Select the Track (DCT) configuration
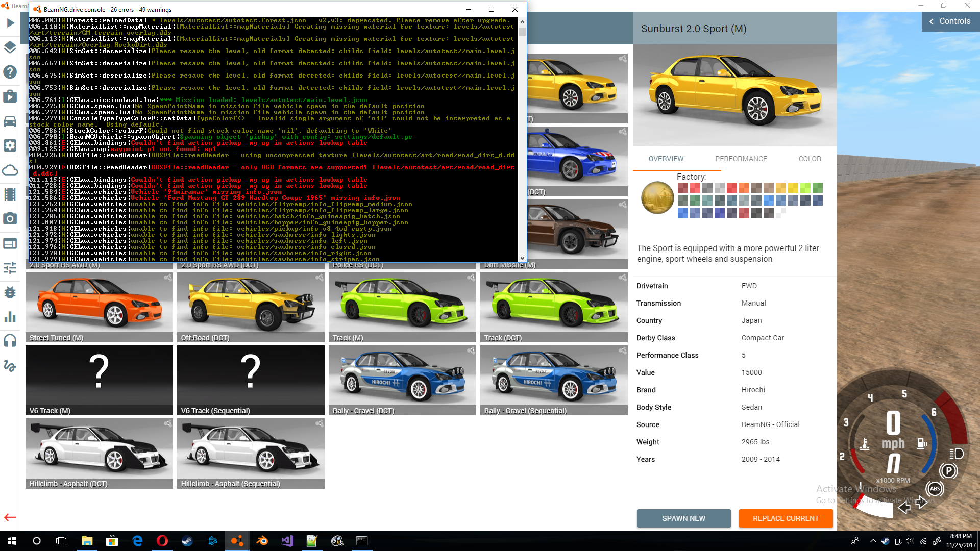 [x=554, y=307]
